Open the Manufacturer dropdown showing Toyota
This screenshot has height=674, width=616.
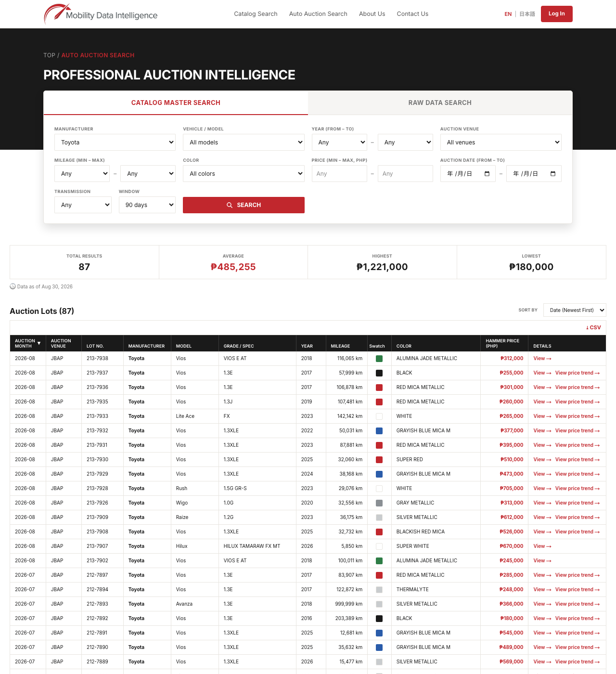click(115, 143)
